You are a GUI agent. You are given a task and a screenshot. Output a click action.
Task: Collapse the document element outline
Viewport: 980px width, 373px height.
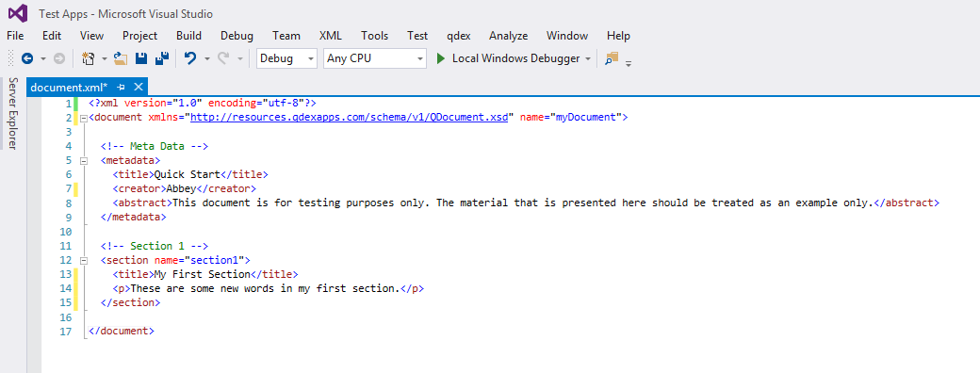tap(83, 118)
